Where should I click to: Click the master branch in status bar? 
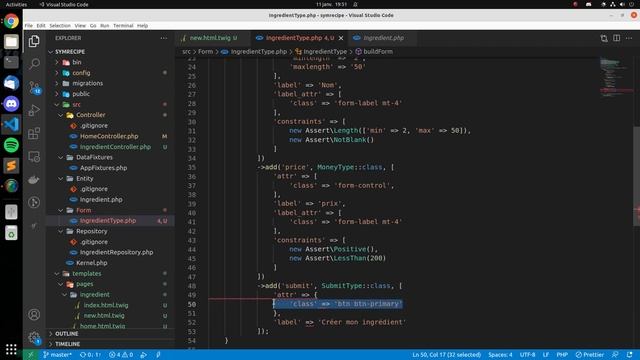58,355
